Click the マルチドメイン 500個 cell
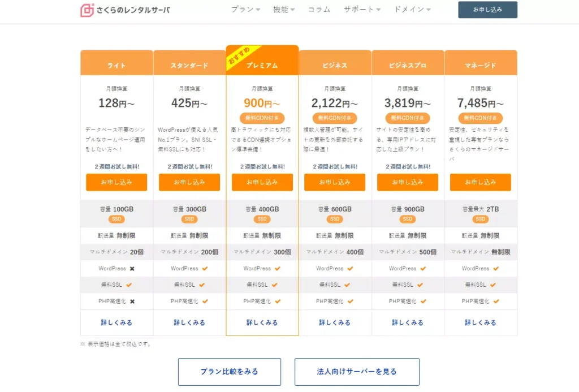This screenshot has width=579, height=392. tap(407, 252)
